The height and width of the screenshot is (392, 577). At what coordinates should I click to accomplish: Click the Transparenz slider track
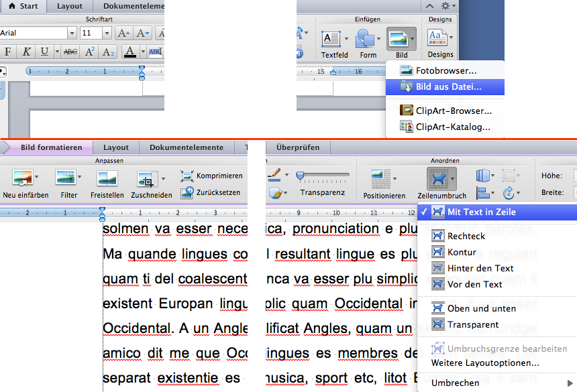click(x=325, y=176)
